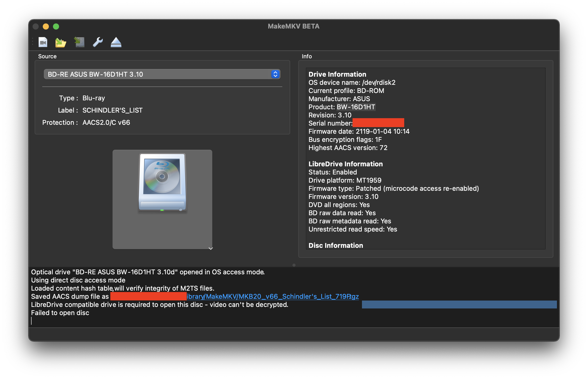Click the Info panel label
Image resolution: width=588 pixels, height=379 pixels.
(307, 56)
